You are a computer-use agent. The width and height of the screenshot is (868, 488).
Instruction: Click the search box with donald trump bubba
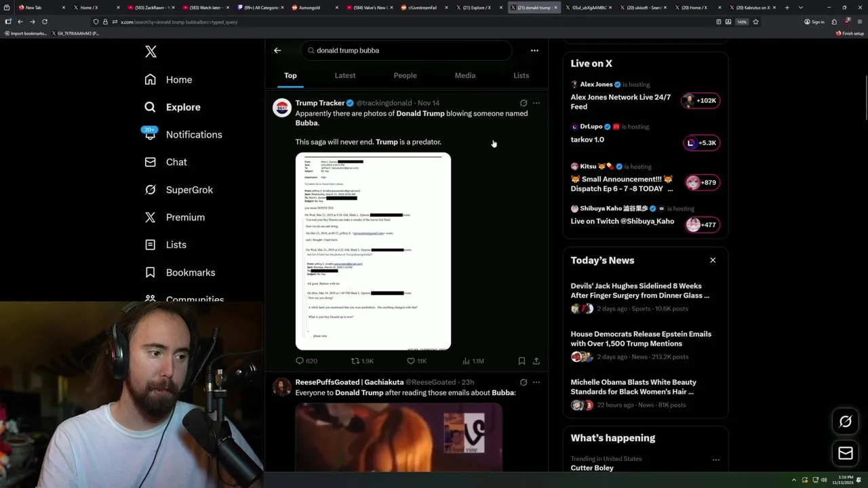tap(407, 50)
